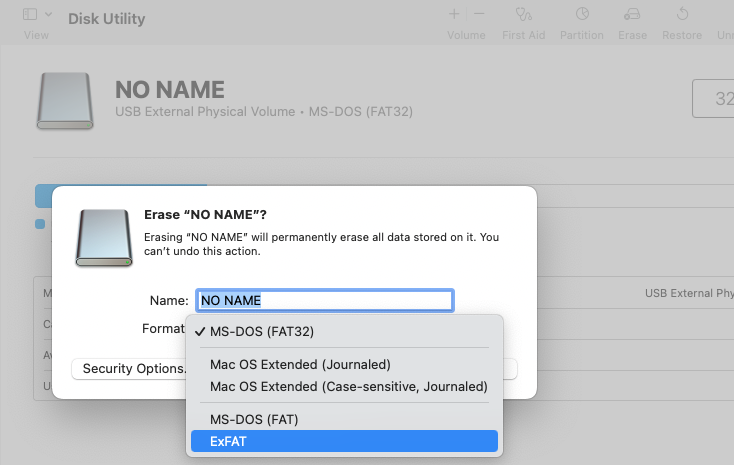Pick MS-DOS (FAT) format option
The image size is (734, 465).
pos(345,419)
